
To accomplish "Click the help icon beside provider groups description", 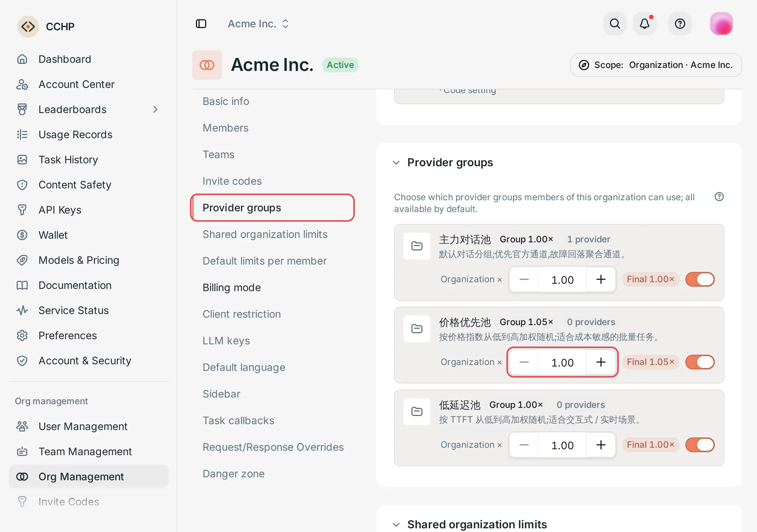I will click(x=719, y=197).
